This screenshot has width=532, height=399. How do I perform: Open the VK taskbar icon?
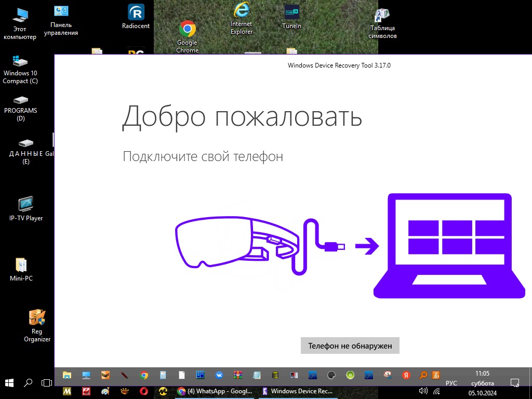point(220,375)
